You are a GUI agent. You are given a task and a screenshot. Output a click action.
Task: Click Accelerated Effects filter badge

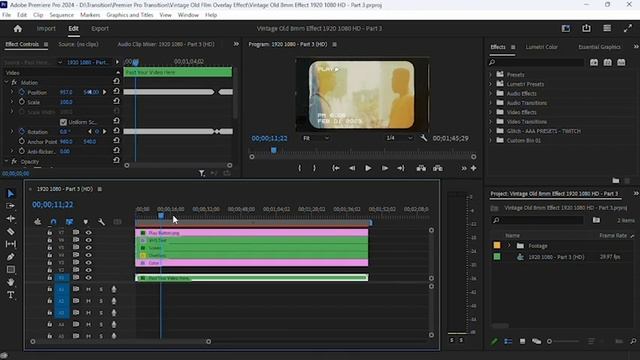click(x=594, y=62)
